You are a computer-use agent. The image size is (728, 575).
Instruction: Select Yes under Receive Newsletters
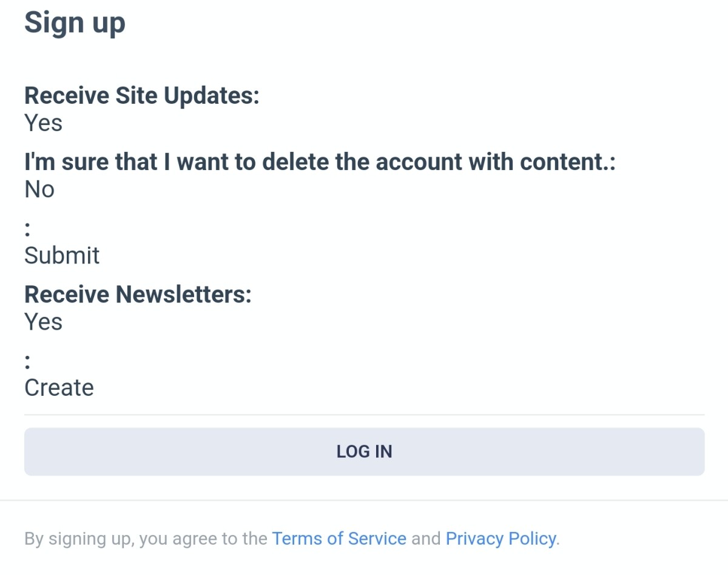point(43,322)
